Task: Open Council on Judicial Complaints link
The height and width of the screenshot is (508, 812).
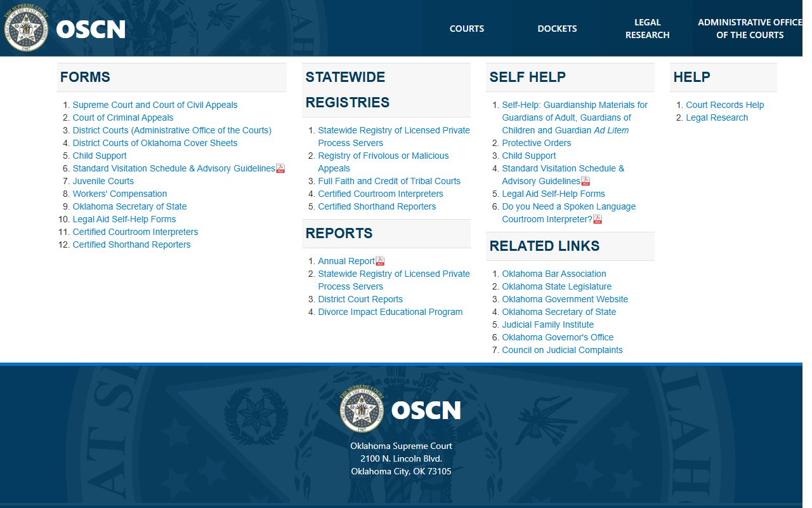Action: point(562,350)
